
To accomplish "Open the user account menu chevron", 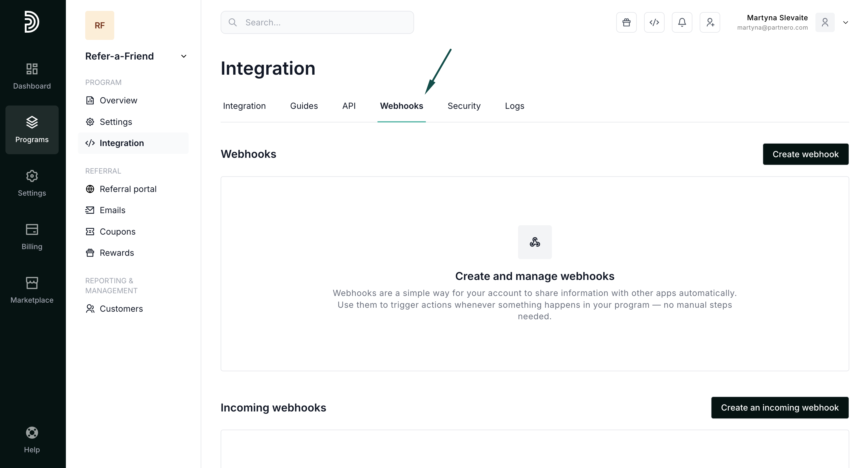I will (845, 23).
